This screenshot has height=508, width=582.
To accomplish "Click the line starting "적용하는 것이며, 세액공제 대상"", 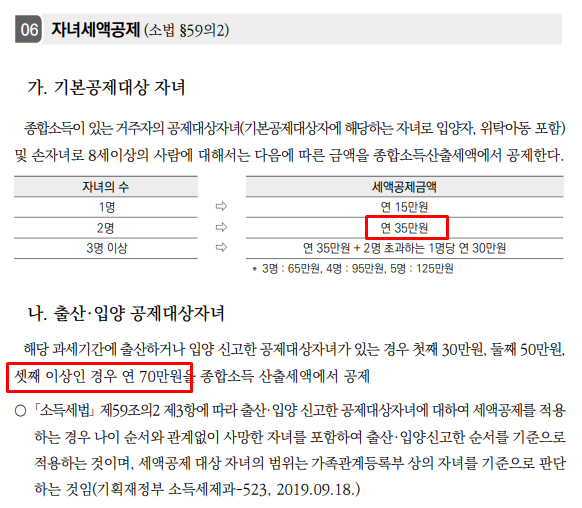I will tap(300, 463).
